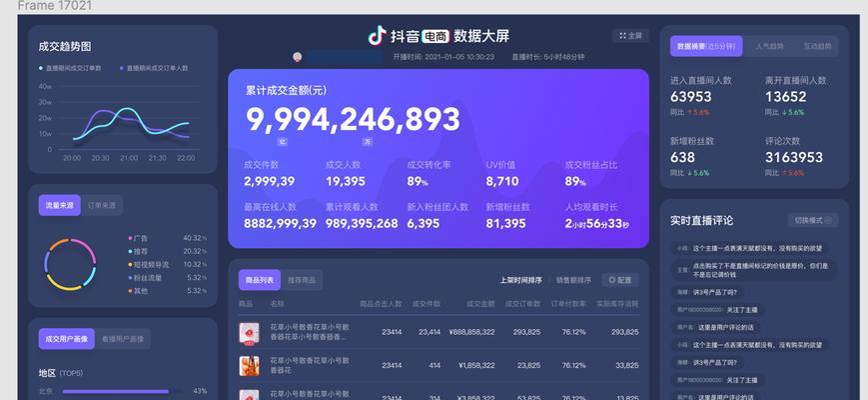The image size is (868, 400).
Task: Click the total amount 9,994,246,893
Action: [x=353, y=119]
